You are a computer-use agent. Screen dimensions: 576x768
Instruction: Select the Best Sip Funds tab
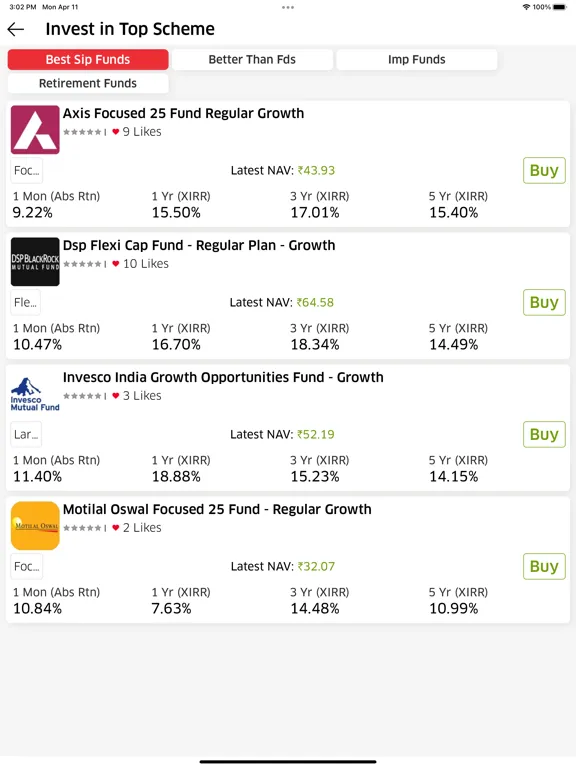88,59
